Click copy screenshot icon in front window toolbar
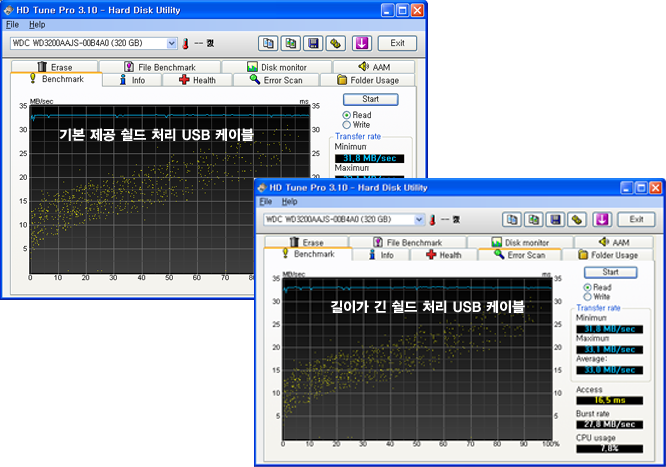This screenshot has width=666, height=467. (533, 219)
